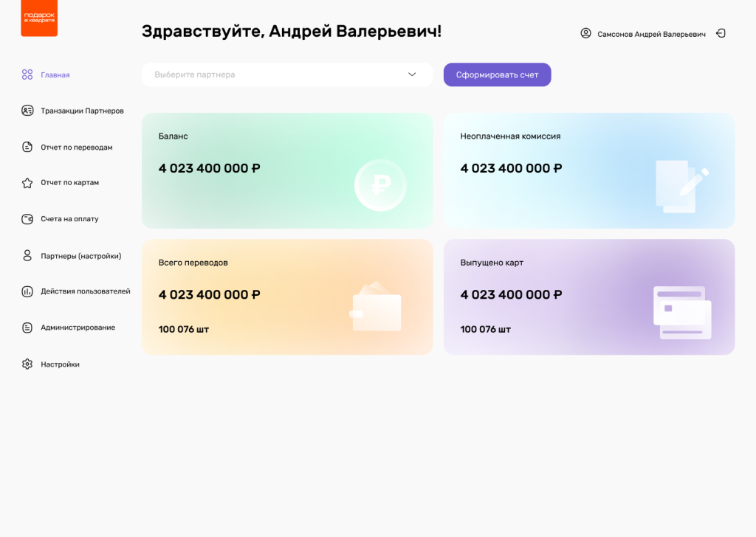756x537 pixels.
Task: Click the orange company logo
Action: coord(39,18)
